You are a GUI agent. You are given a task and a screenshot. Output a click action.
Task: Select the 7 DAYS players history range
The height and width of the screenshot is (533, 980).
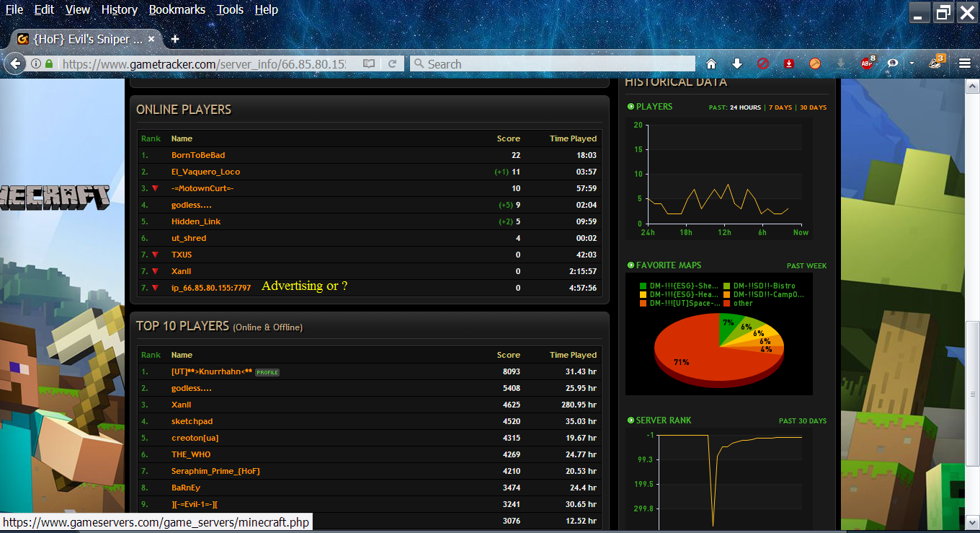click(780, 107)
